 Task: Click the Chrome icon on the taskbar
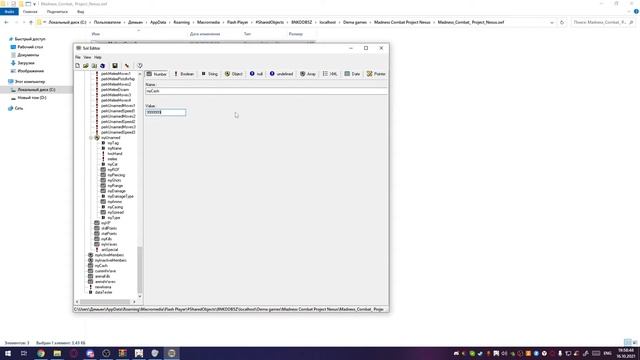pyautogui.click(x=41, y=353)
